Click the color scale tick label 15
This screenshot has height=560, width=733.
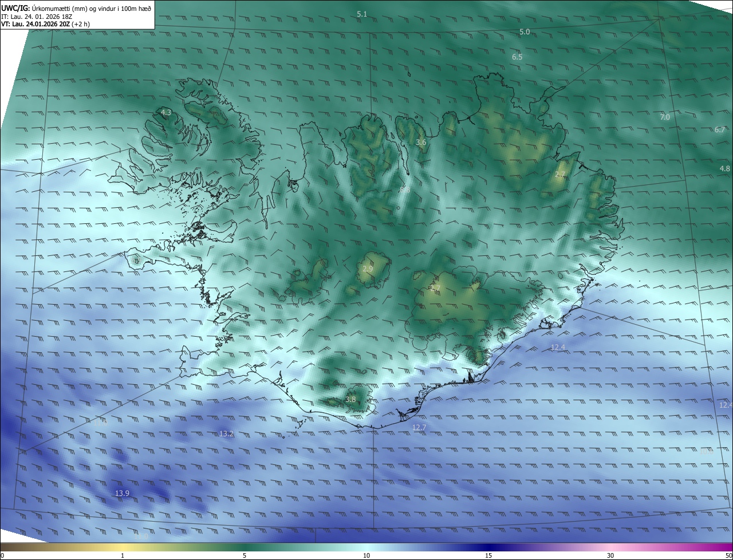488,555
